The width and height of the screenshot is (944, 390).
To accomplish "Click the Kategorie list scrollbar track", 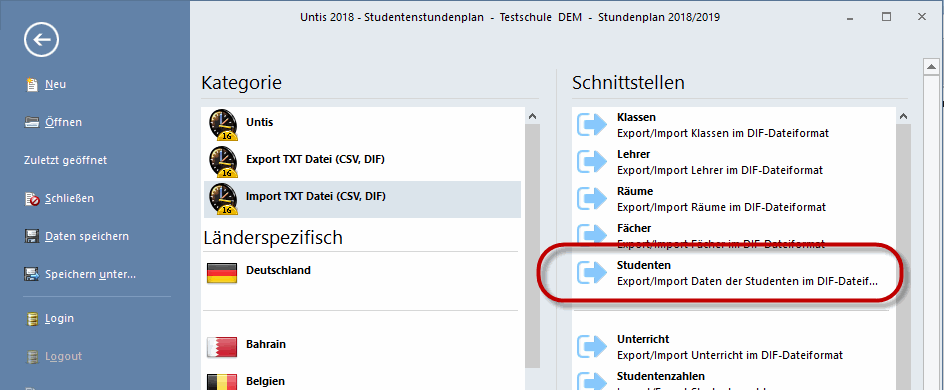I will (x=532, y=246).
